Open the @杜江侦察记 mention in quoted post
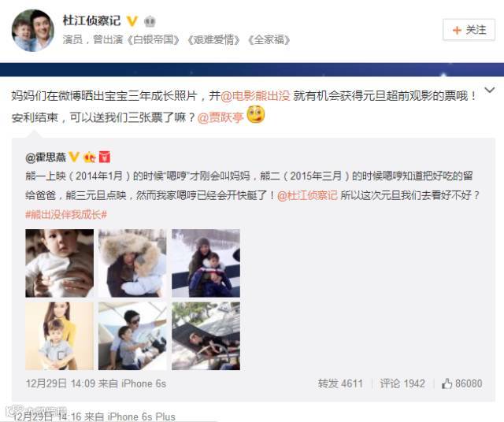The height and width of the screenshot is (422, 504). [x=308, y=195]
